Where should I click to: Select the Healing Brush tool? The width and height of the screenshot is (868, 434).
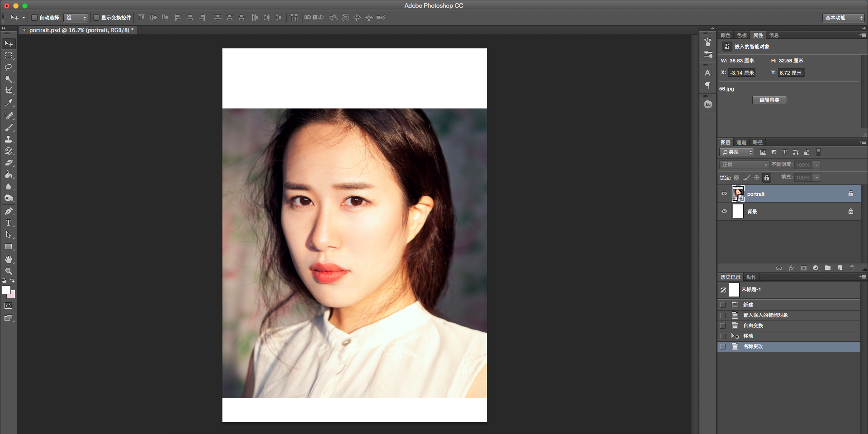tap(9, 116)
